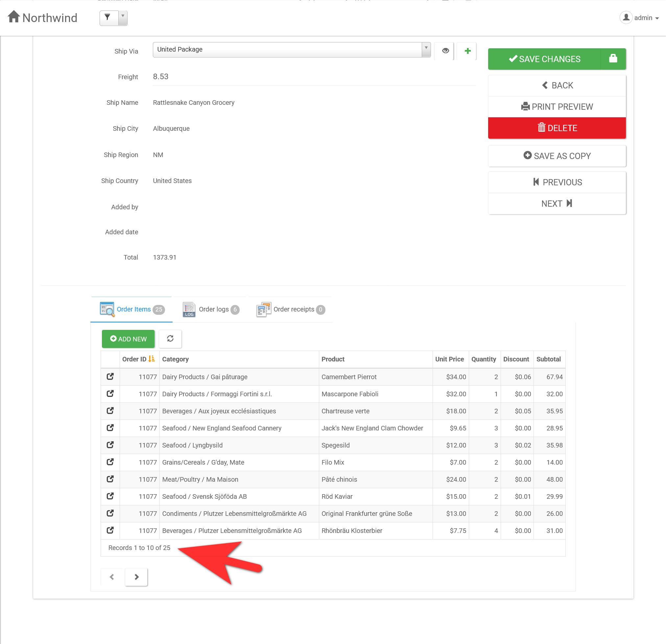Viewport: 666px width, 644px height.
Task: Expand the filter dropdown arrow
Action: [x=123, y=17]
